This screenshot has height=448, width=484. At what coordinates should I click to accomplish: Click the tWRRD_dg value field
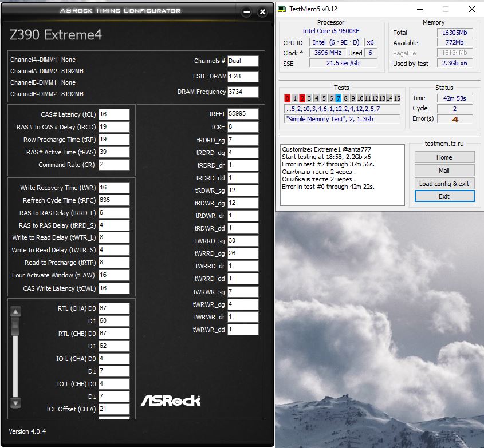coord(243,253)
